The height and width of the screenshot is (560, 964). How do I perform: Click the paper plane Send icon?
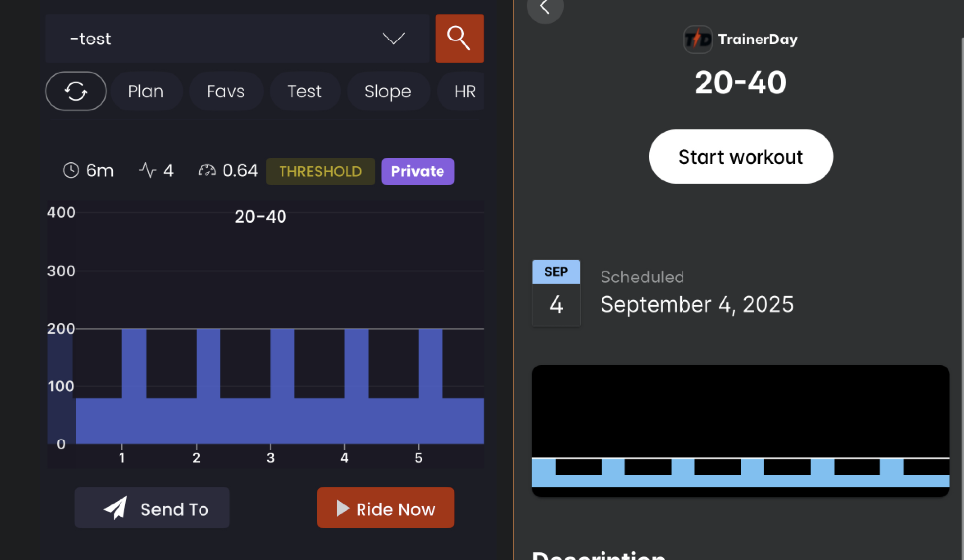116,508
